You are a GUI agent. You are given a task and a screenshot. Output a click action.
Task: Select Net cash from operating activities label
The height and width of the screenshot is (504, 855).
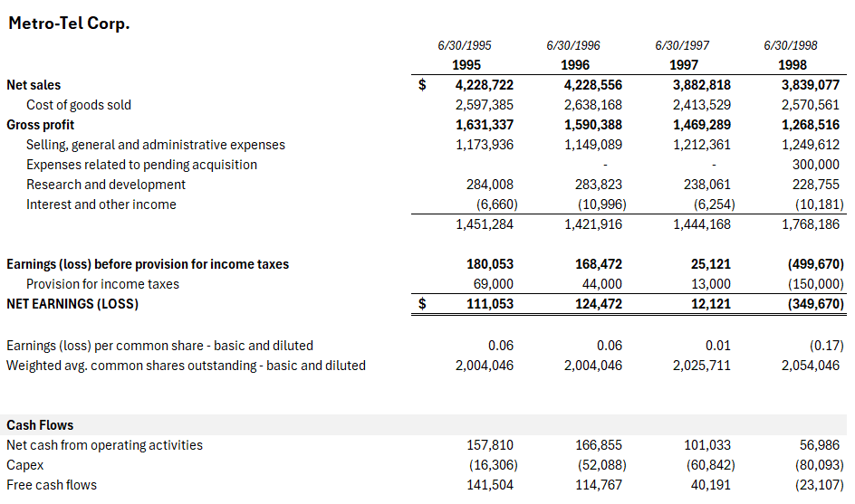coord(104,445)
